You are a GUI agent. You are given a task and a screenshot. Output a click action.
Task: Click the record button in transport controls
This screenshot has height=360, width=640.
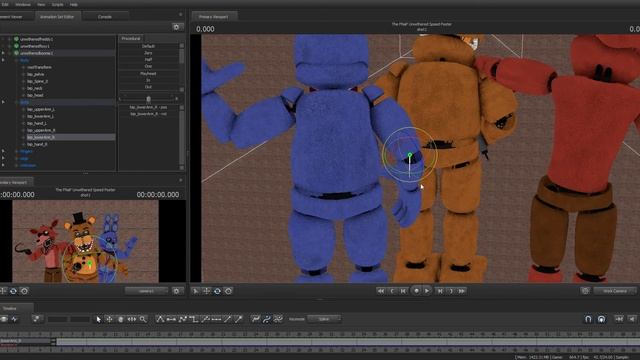416,291
